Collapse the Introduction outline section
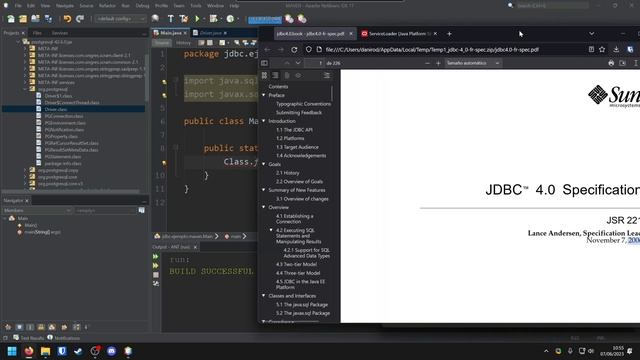 (x=264, y=121)
